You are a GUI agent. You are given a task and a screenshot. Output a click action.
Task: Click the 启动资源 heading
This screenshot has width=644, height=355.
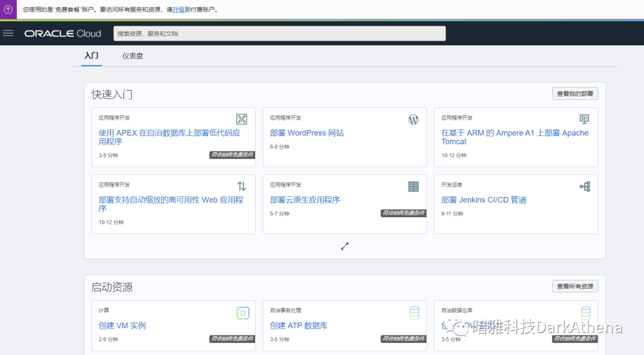pos(112,287)
